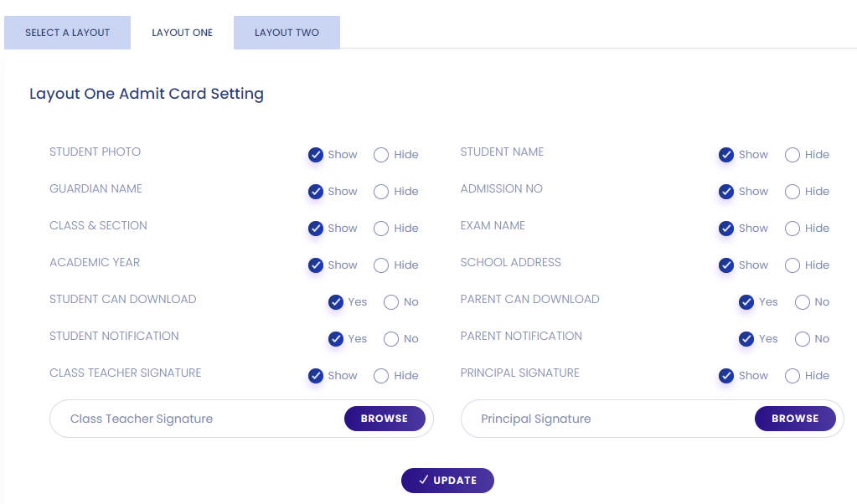Viewport: 857px width, 504px height.
Task: Click the Update button
Action: [447, 481]
